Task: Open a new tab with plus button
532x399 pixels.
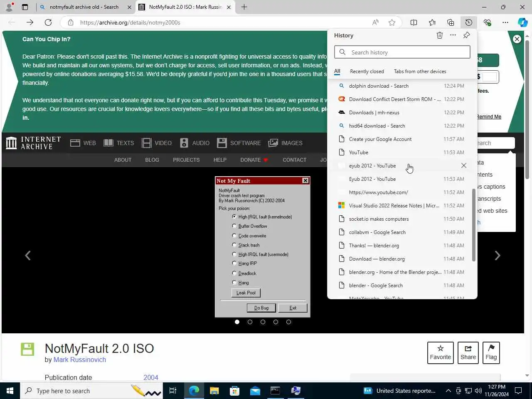Action: pyautogui.click(x=244, y=7)
